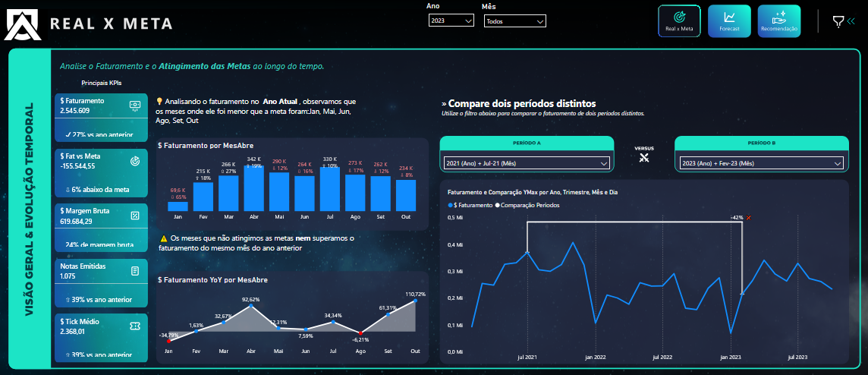
Task: Click the red X beside -42% label
Action: pos(749,218)
